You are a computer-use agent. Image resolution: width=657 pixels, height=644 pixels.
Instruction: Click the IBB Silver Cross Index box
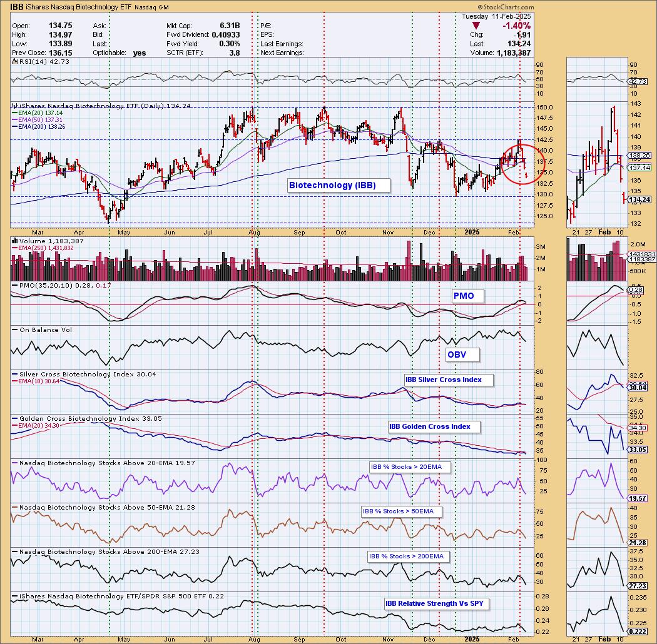(449, 380)
